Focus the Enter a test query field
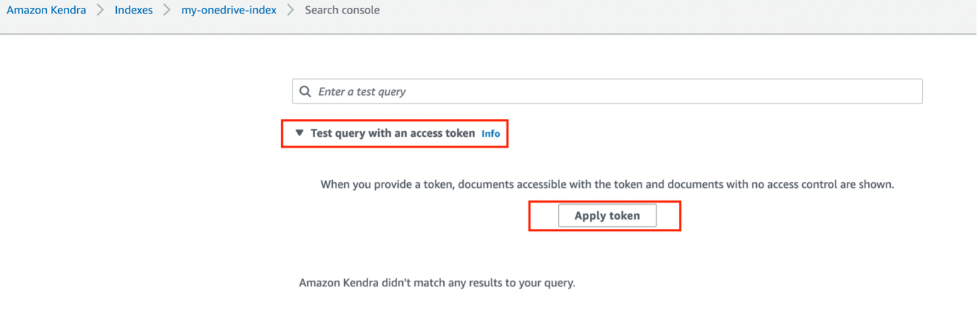 point(566,91)
